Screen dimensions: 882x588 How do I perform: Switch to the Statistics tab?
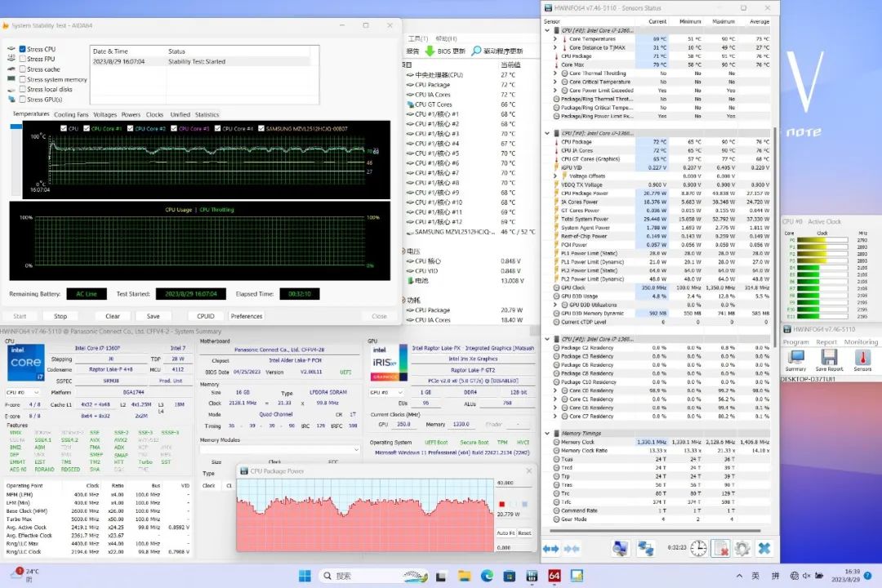tap(207, 115)
